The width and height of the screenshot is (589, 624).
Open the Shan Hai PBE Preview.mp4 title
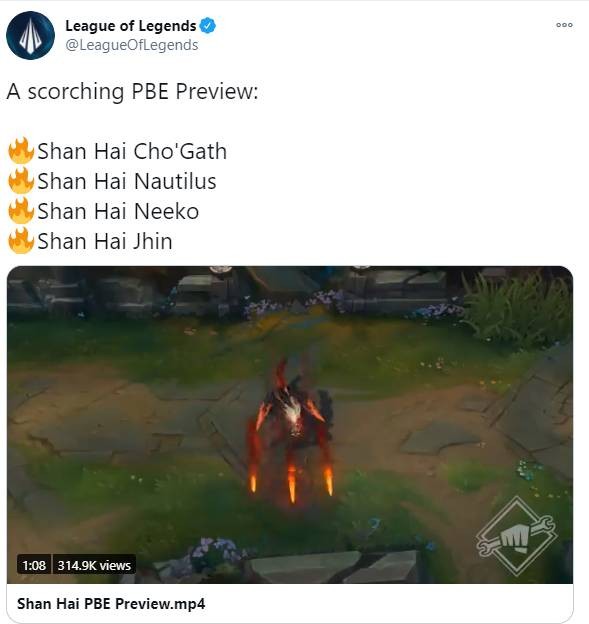[111, 604]
